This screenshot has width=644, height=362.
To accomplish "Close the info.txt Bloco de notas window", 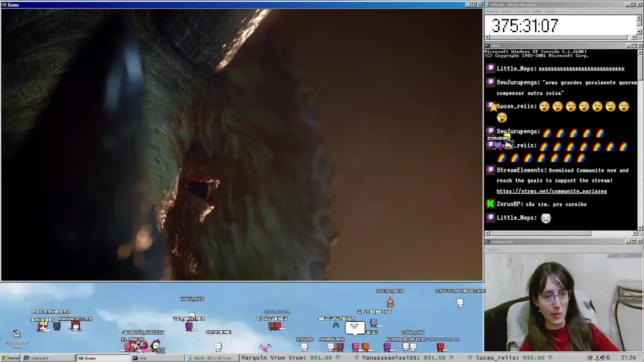I will click(x=639, y=5).
